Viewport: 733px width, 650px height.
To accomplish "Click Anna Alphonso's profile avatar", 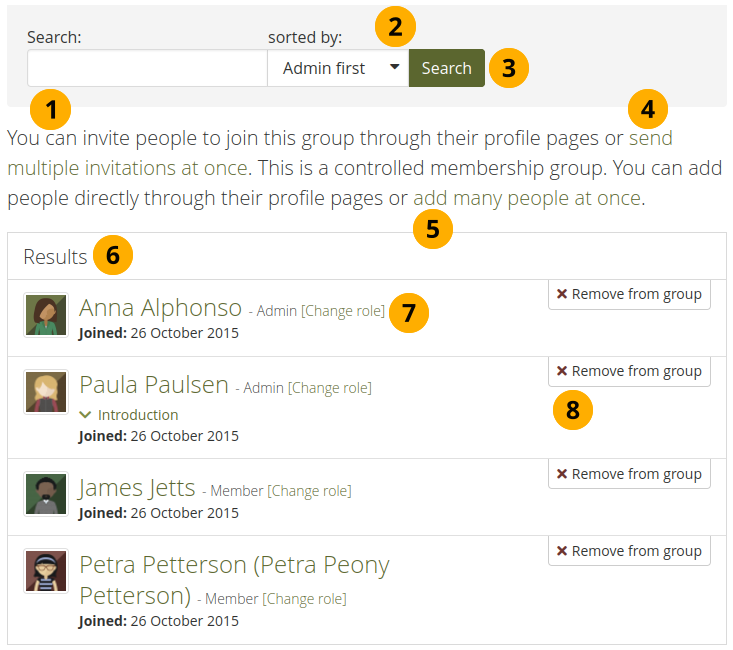I will pos(46,315).
